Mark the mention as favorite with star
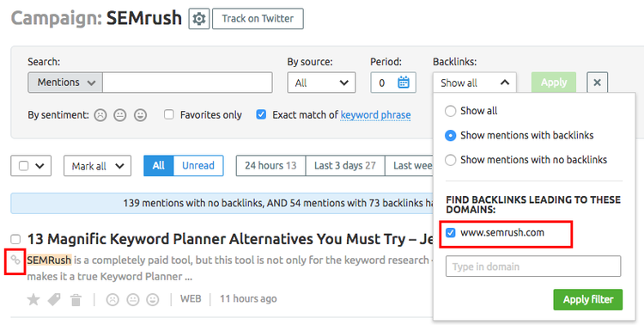This screenshot has width=644, height=325. [33, 299]
